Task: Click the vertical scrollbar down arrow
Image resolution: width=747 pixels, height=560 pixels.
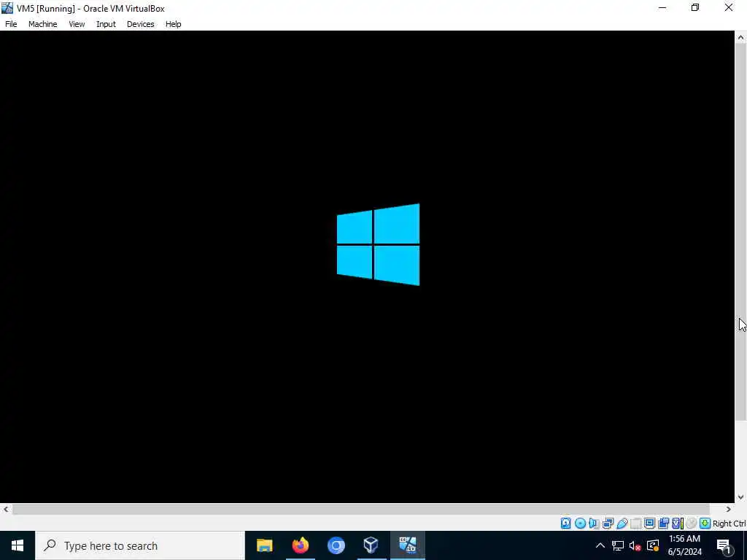Action: [x=741, y=497]
